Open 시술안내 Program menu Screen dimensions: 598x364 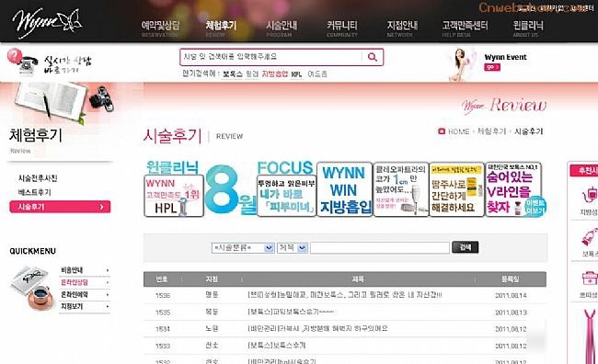click(282, 28)
